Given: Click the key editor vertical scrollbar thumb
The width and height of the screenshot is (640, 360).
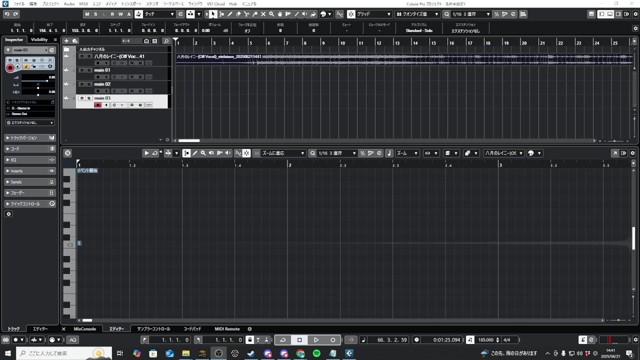Looking at the screenshot, I should 633,238.
